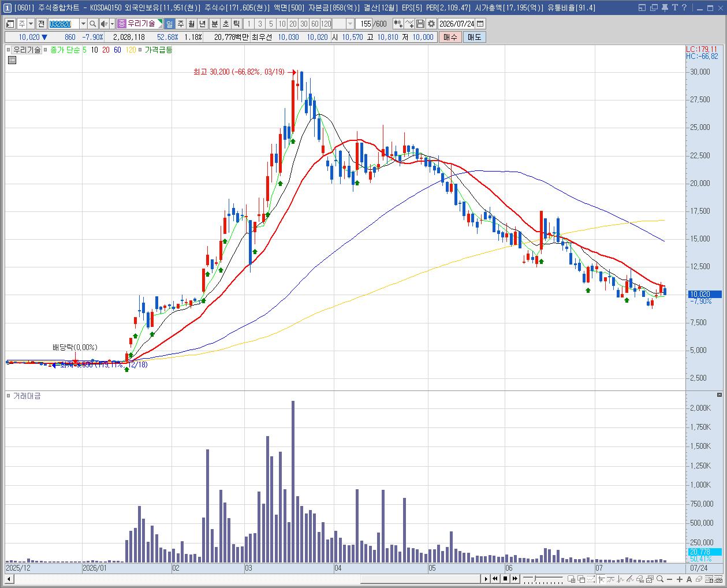Click the overlapping windows icon in bottom toolbar

[581, 579]
